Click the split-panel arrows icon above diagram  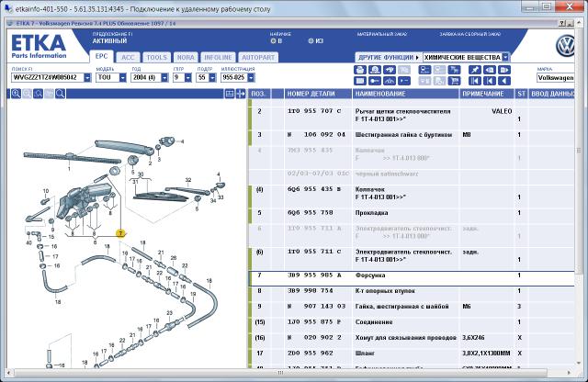point(241,94)
